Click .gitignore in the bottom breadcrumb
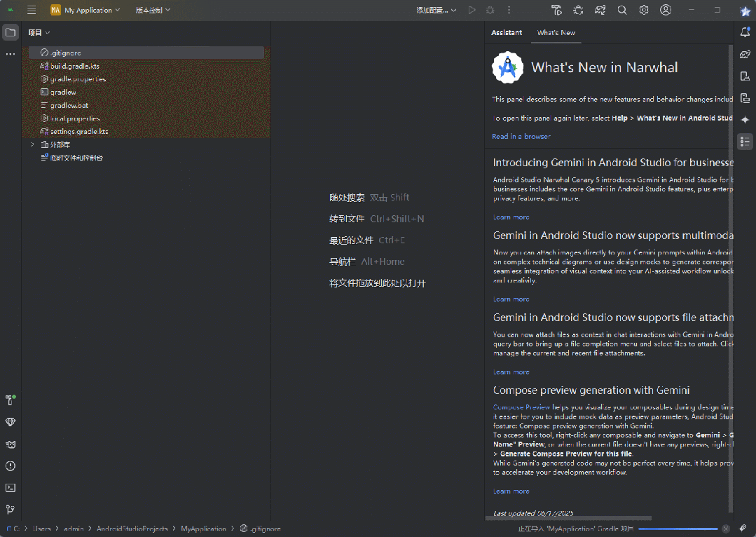 pyautogui.click(x=261, y=529)
